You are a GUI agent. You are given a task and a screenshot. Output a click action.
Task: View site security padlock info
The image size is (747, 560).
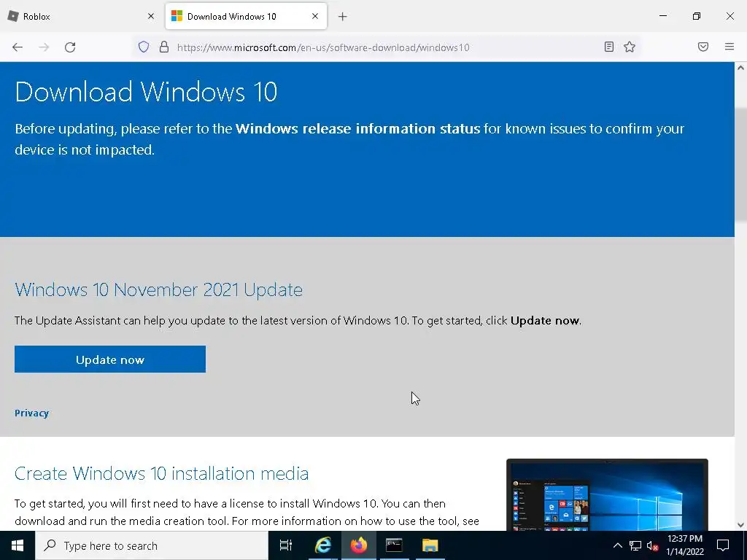click(164, 47)
